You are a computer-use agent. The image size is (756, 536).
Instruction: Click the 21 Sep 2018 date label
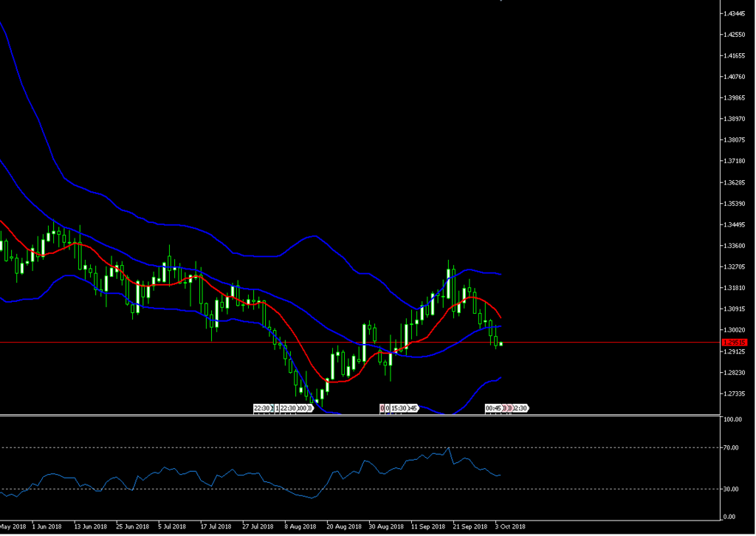470,526
